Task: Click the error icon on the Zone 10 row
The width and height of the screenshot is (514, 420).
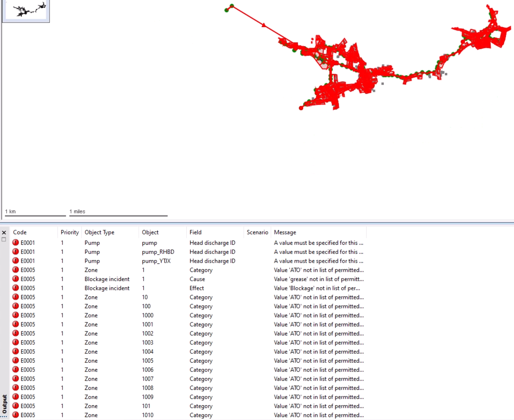Action: (x=16, y=297)
